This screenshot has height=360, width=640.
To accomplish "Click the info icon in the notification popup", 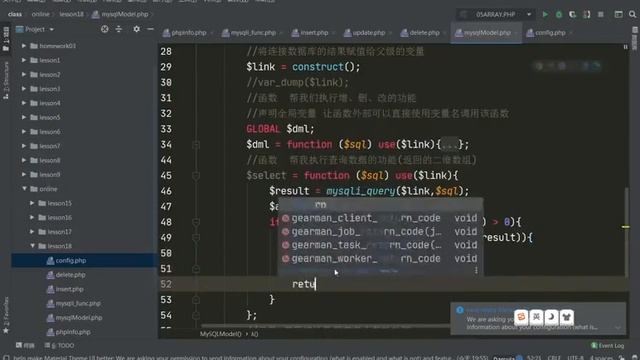I will coord(460,310).
